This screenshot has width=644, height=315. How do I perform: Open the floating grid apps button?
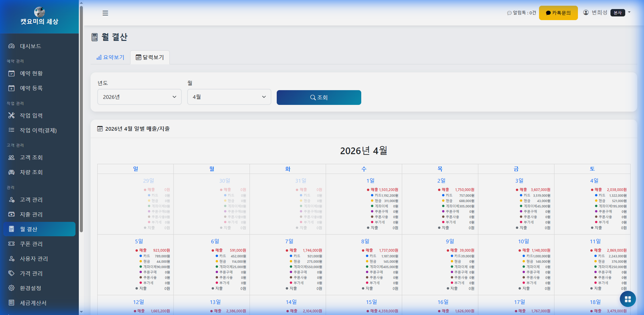tap(628, 299)
